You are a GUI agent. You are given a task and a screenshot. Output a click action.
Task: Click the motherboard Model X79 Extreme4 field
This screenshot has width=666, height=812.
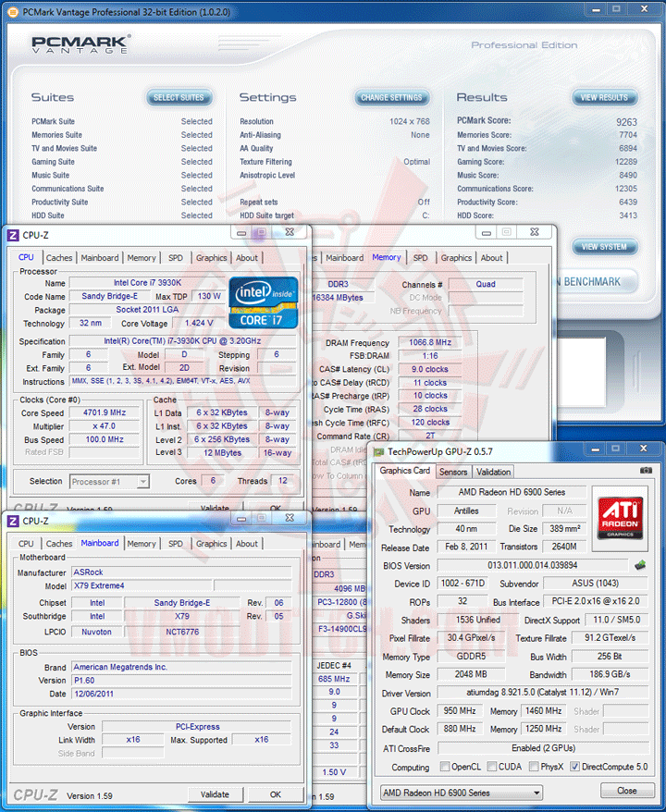[142, 585]
